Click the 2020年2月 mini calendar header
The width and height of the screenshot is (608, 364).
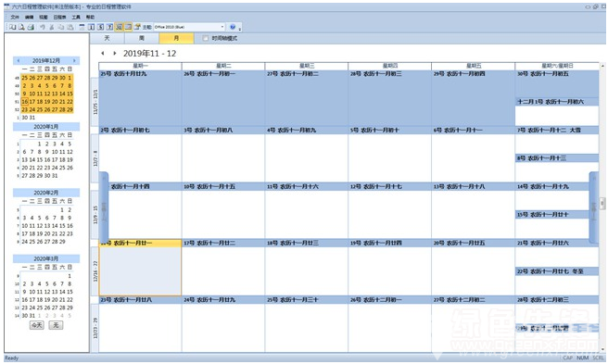(46, 193)
